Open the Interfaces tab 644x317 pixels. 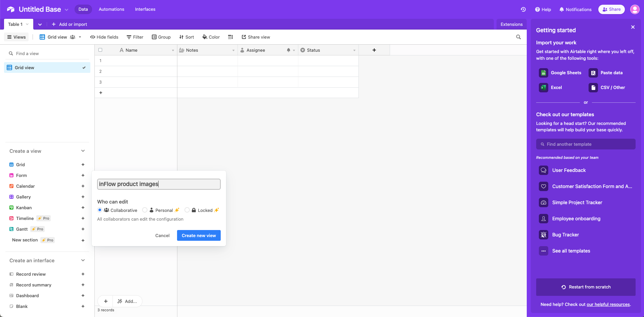point(145,9)
